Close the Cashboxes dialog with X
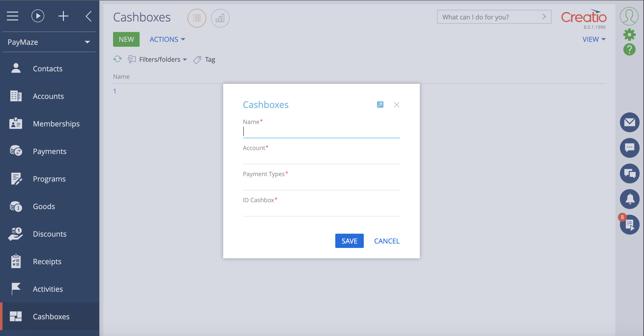Viewport: 644px width, 336px height. pyautogui.click(x=396, y=105)
